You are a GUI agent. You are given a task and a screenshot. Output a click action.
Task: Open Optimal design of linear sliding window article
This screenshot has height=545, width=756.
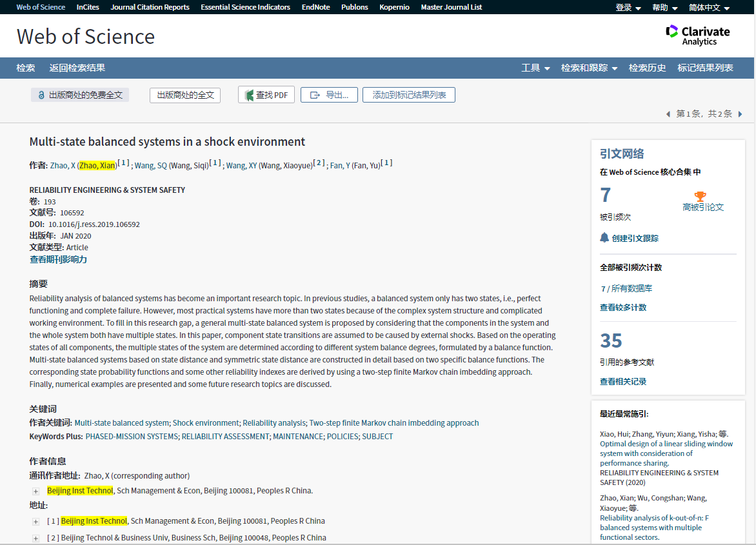pos(666,453)
